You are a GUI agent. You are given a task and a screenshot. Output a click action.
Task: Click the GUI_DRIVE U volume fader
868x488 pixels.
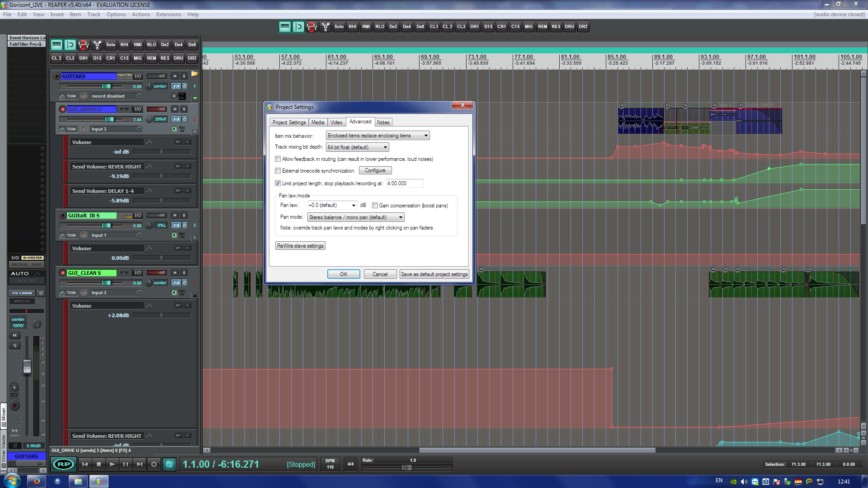(109, 119)
